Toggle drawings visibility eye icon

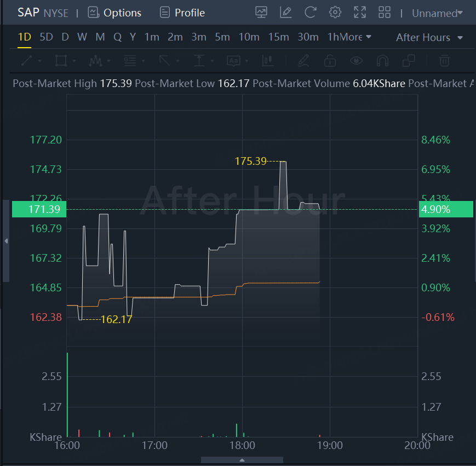(x=357, y=60)
